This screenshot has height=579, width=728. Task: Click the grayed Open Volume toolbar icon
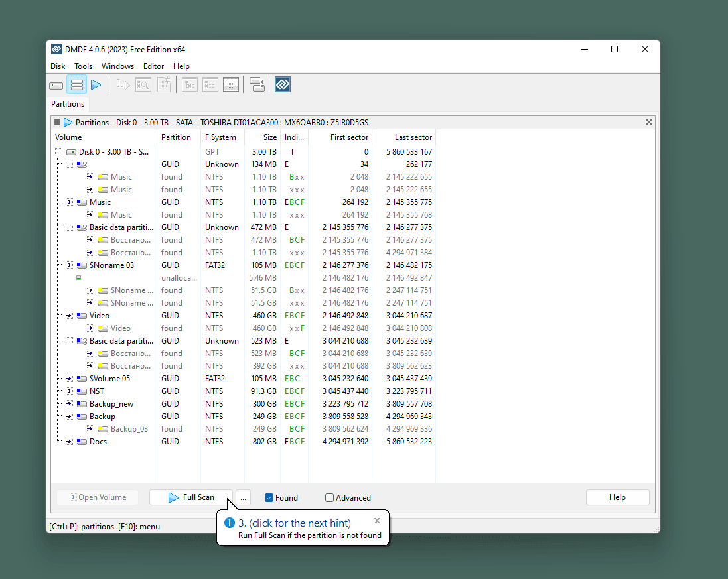123,84
